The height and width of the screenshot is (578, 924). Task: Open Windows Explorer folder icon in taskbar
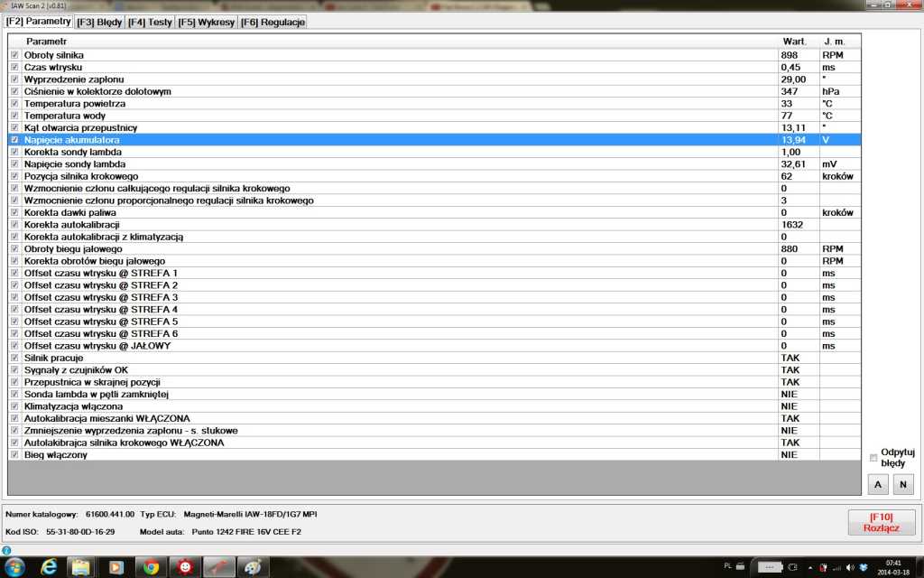point(81,566)
